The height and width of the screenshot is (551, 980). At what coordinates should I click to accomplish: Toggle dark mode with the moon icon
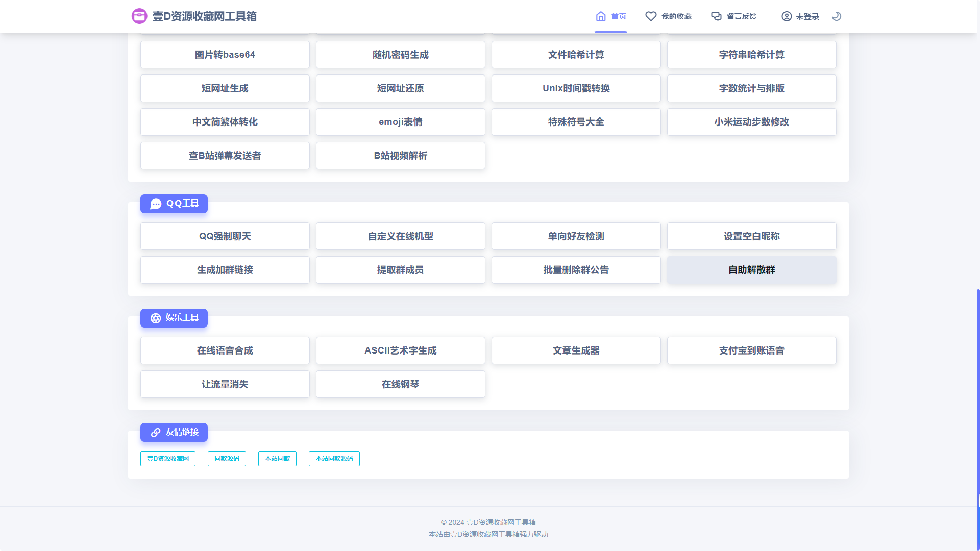[836, 16]
